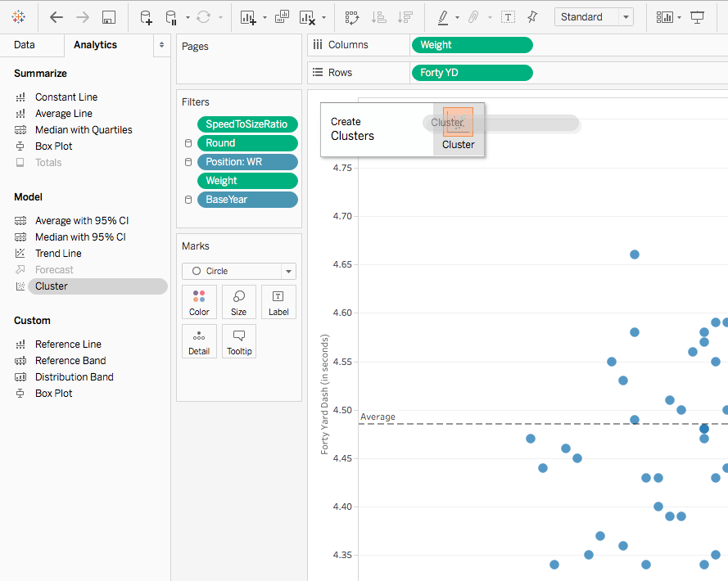The width and height of the screenshot is (728, 581).
Task: Click the Pause Auto Updates icon
Action: [x=172, y=17]
